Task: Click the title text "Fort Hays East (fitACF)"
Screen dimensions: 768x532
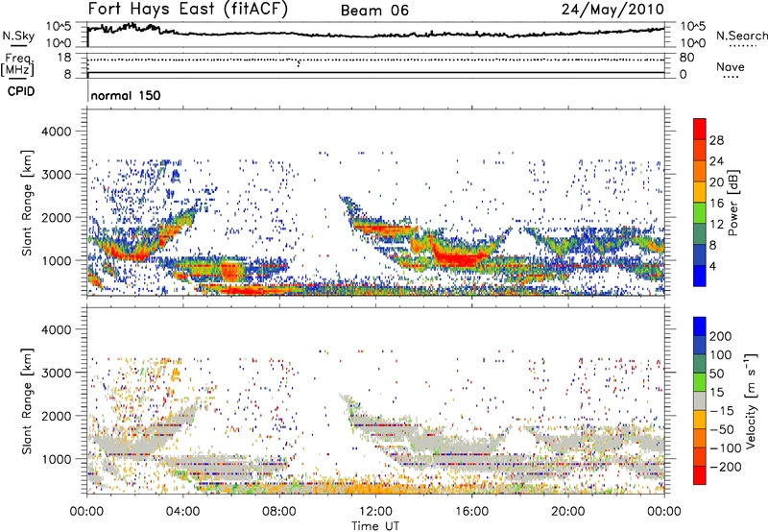Action: point(187,10)
